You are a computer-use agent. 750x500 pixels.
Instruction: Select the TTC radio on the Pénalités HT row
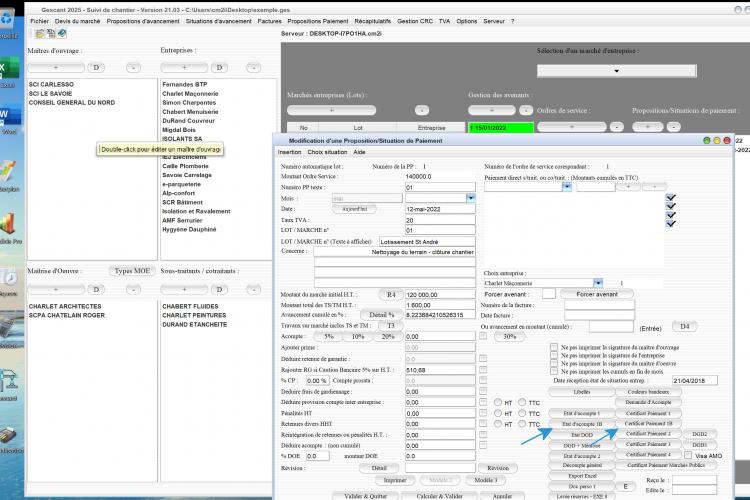tap(522, 413)
